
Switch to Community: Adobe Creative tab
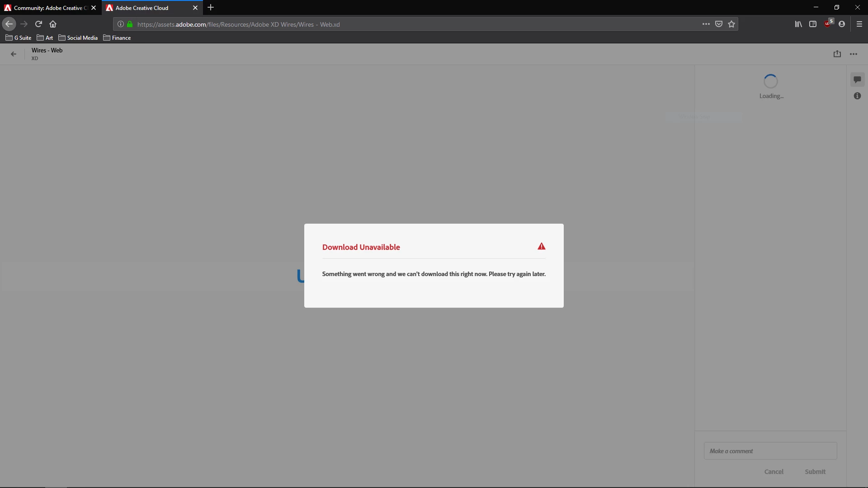click(x=47, y=8)
